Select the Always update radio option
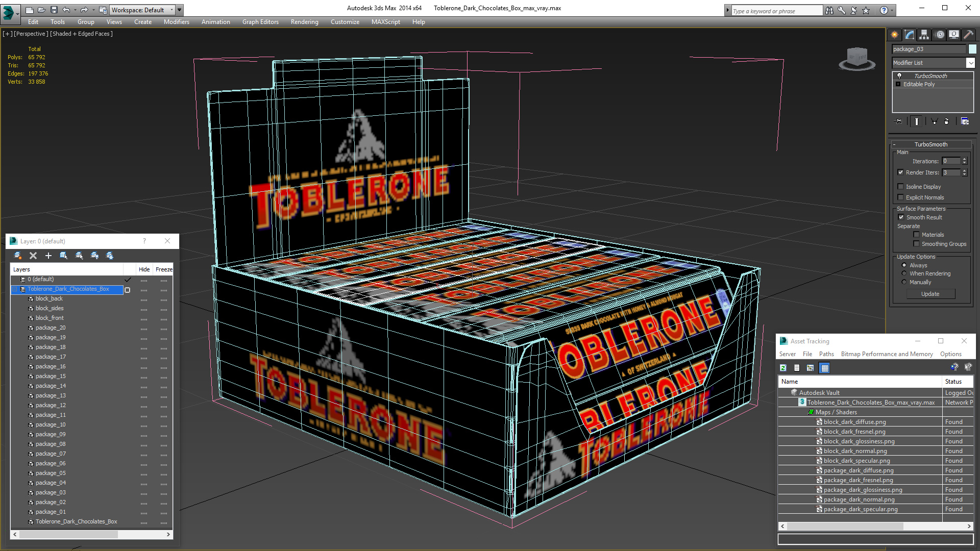Screen dimensions: 980x551 click(904, 265)
